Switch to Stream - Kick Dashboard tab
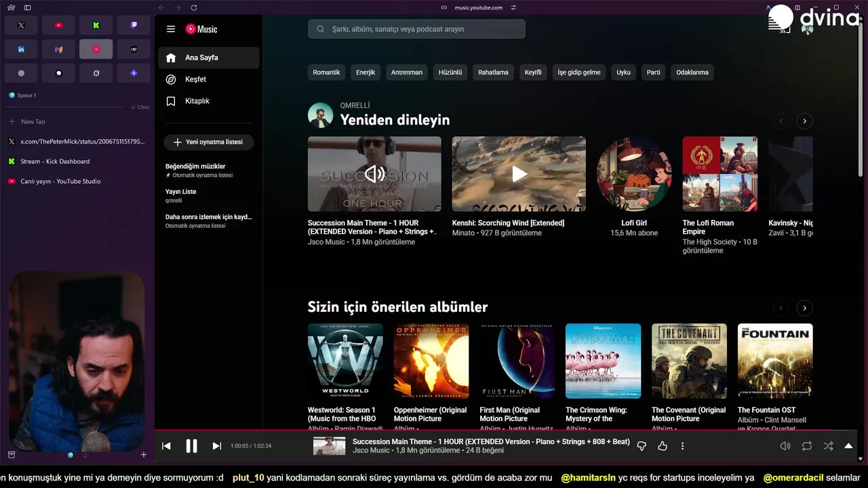The image size is (868, 488). 77,161
